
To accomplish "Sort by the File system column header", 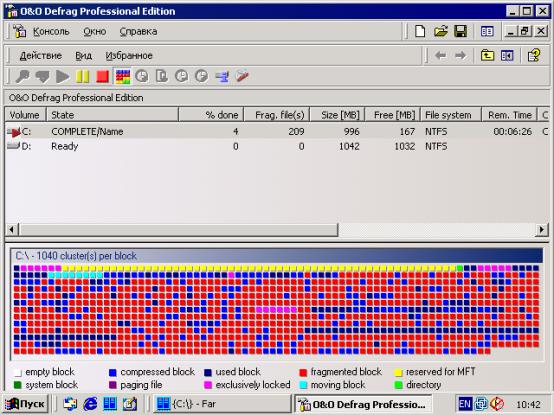I will point(450,115).
